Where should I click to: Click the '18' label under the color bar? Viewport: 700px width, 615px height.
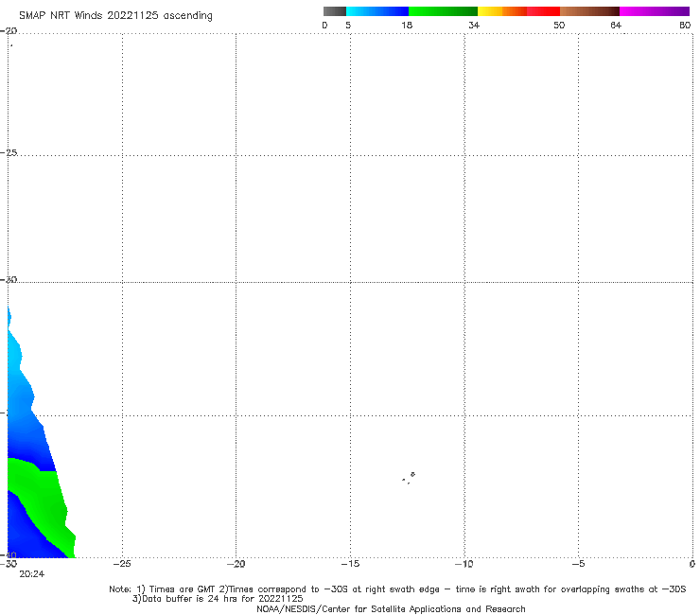coord(407,26)
